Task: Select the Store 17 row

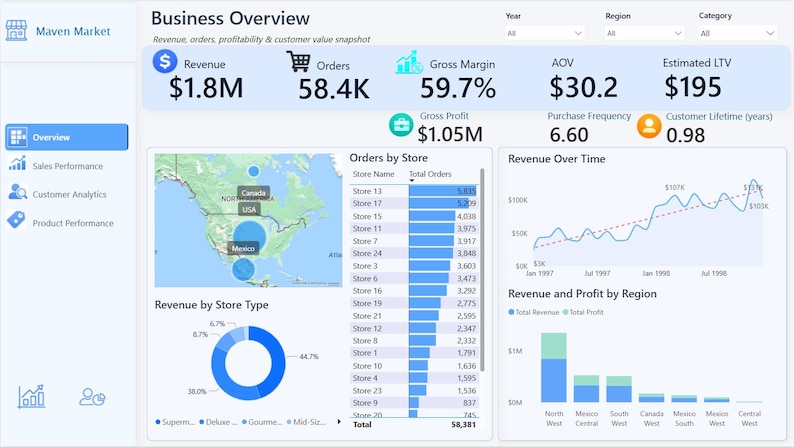Action: (414, 203)
